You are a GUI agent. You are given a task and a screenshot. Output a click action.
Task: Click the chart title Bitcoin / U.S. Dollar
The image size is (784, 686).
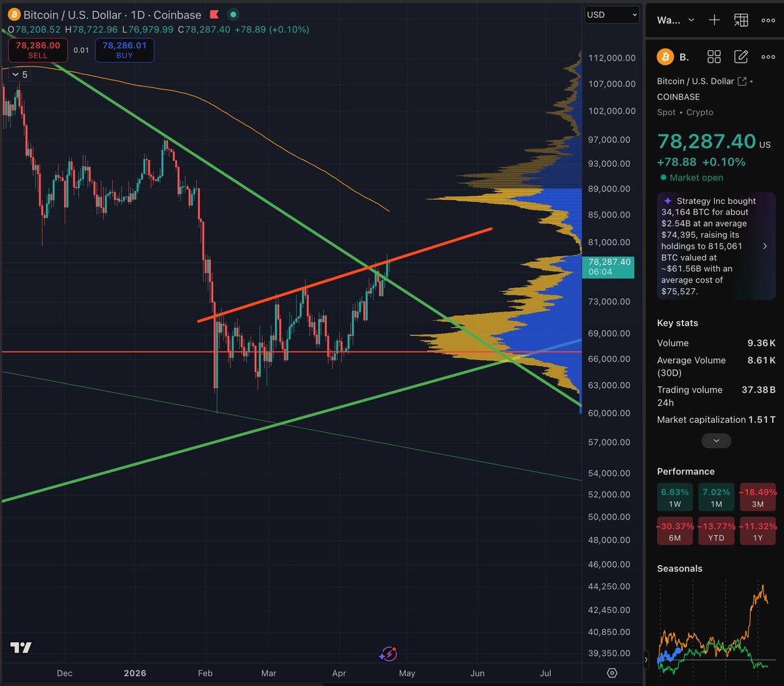(x=73, y=14)
